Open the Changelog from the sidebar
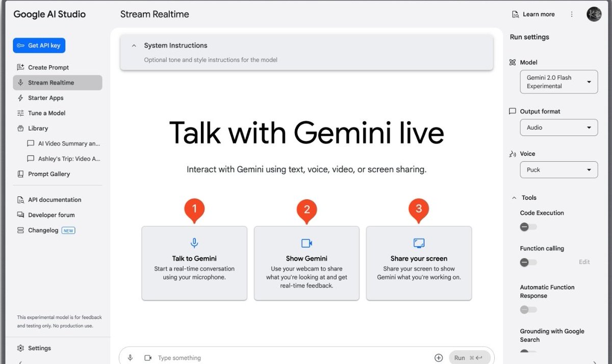This screenshot has width=612, height=364. (46, 230)
